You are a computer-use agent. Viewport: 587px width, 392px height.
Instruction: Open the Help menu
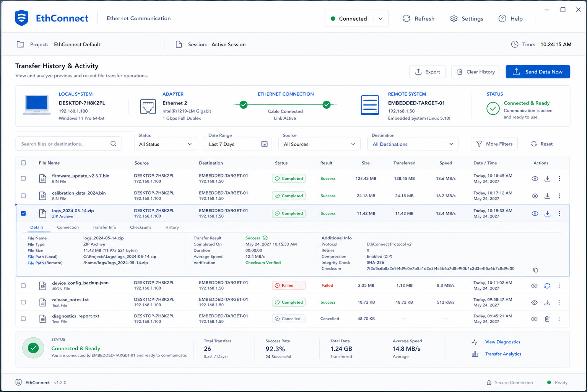(x=511, y=19)
